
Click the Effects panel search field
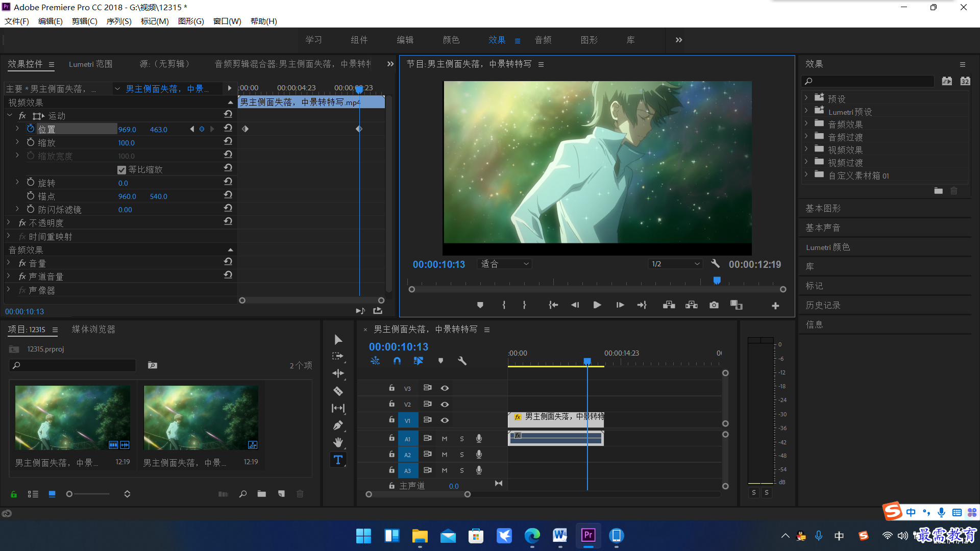868,81
